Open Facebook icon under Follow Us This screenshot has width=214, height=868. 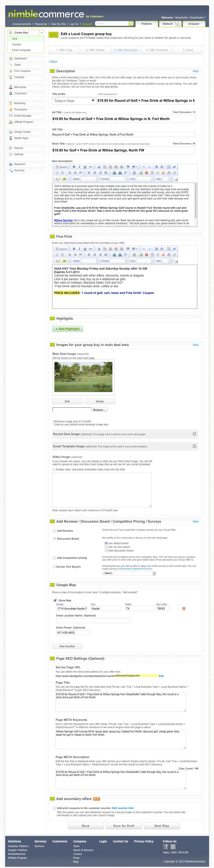(165, 846)
